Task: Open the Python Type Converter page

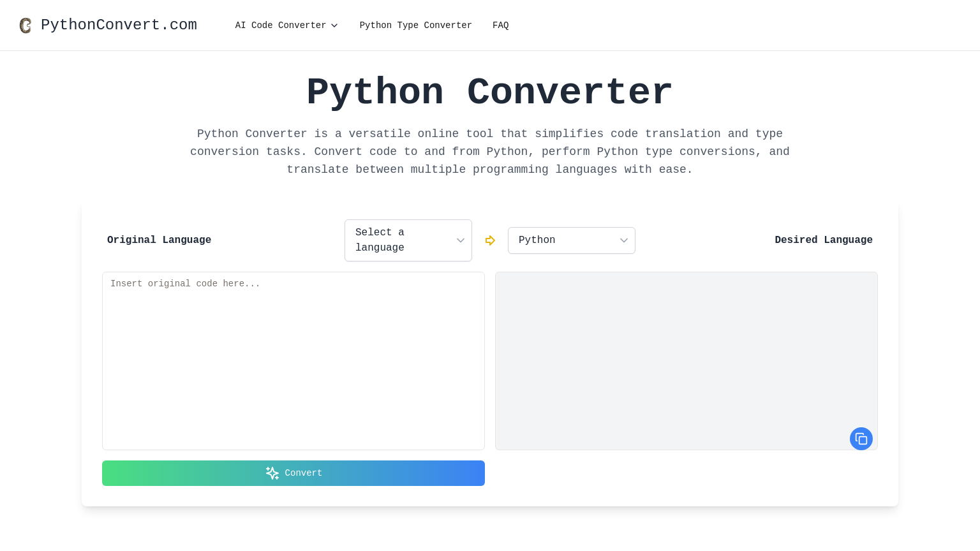Action: (416, 26)
